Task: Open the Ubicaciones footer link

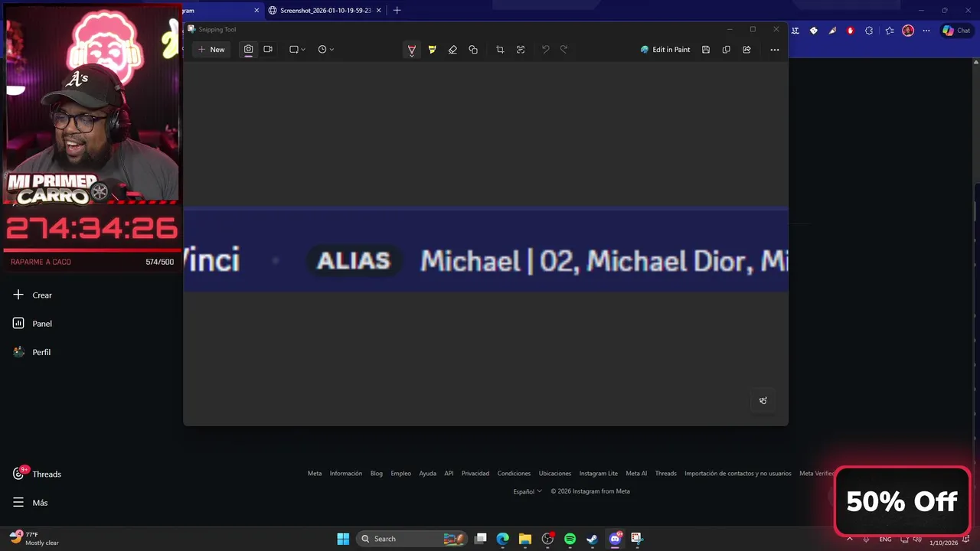Action: 555,474
